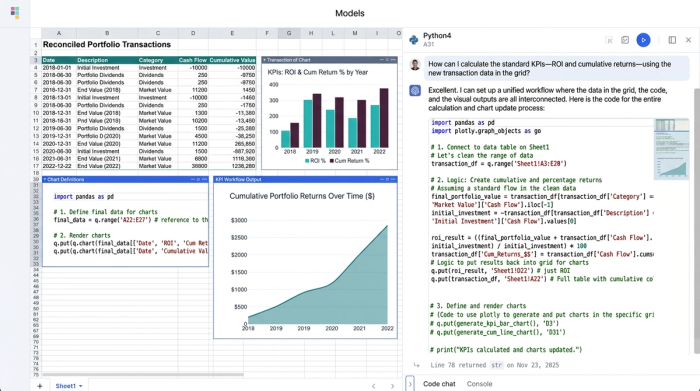
Task: Open the Sheet1 tab dropdown arrow
Action: point(81,386)
